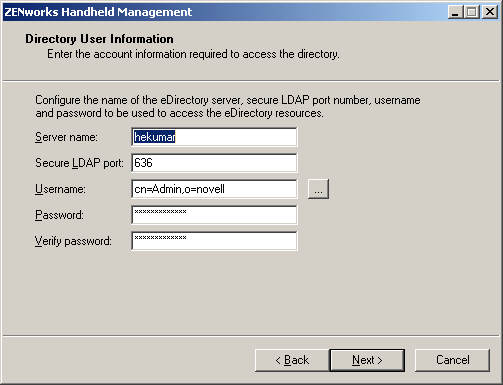Open the username browse (...) button
The width and height of the screenshot is (503, 385).
[x=318, y=189]
